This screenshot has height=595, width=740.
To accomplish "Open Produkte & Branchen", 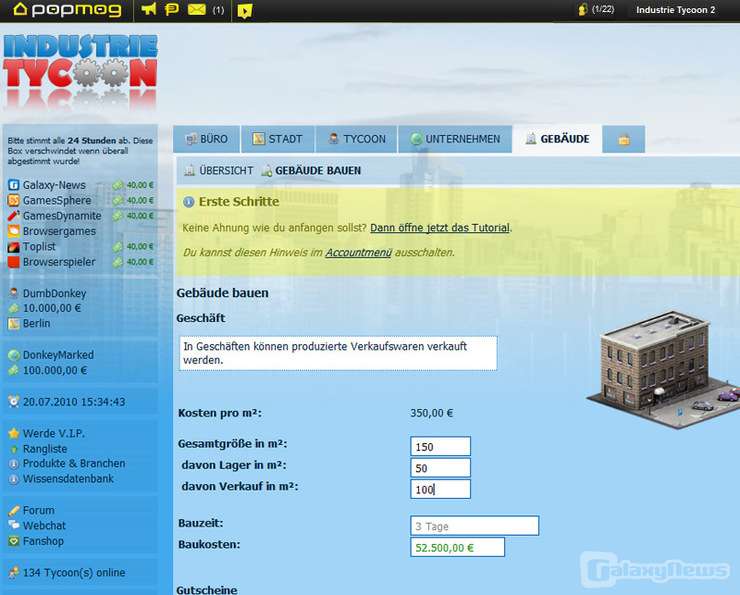I will click(74, 463).
